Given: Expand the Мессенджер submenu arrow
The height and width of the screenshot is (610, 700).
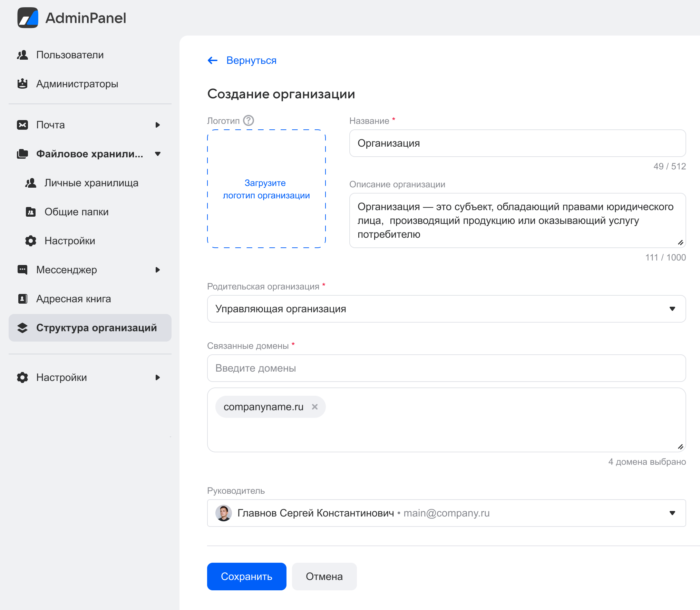Looking at the screenshot, I should tap(157, 270).
